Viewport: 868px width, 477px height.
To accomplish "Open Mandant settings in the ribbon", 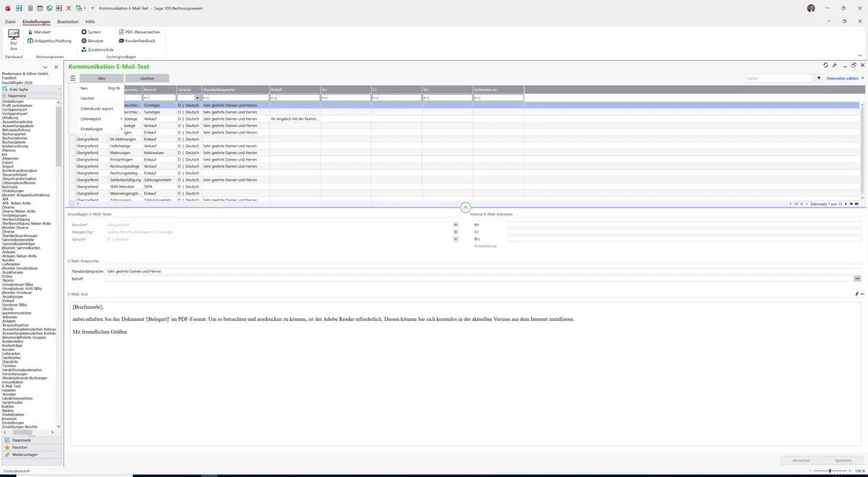I will (38, 32).
